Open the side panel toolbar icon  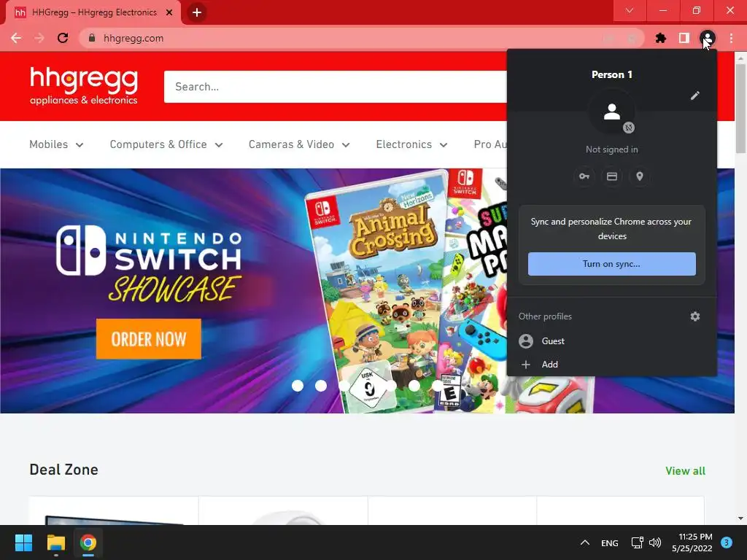point(684,38)
